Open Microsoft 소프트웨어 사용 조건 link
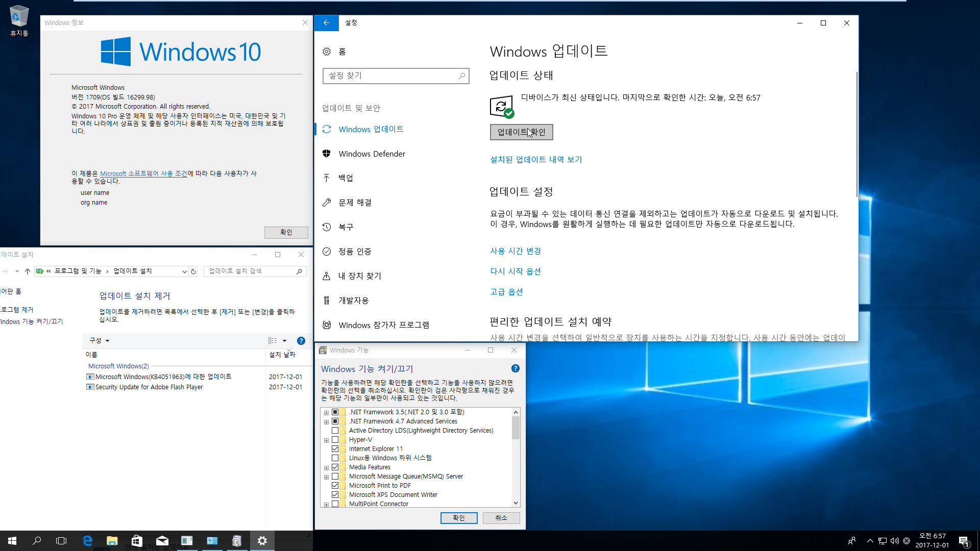The image size is (980, 551). point(143,173)
